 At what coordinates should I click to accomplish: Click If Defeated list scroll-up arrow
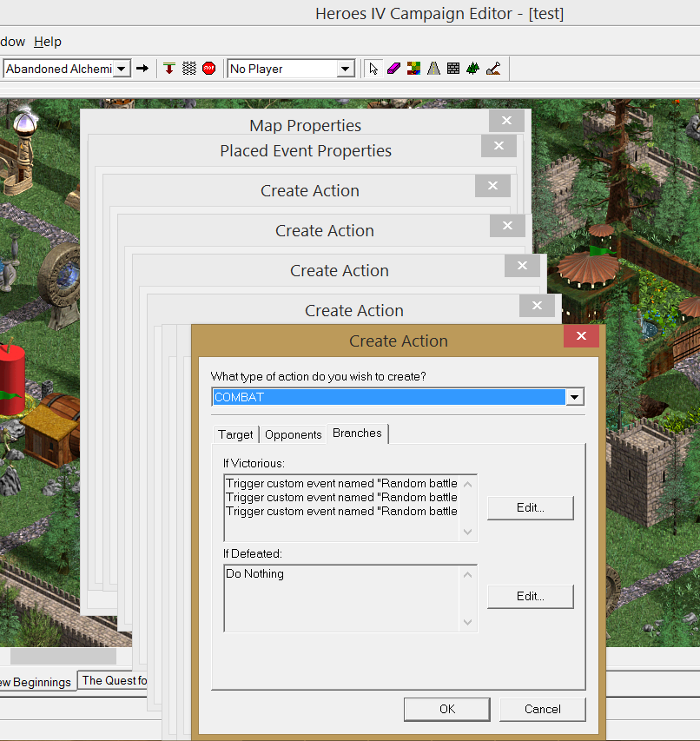(467, 575)
